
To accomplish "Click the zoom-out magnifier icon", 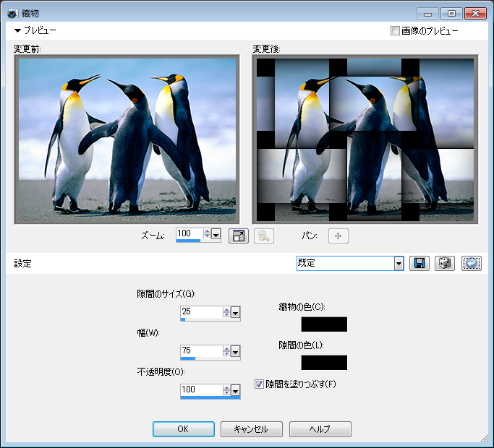I will pyautogui.click(x=264, y=236).
